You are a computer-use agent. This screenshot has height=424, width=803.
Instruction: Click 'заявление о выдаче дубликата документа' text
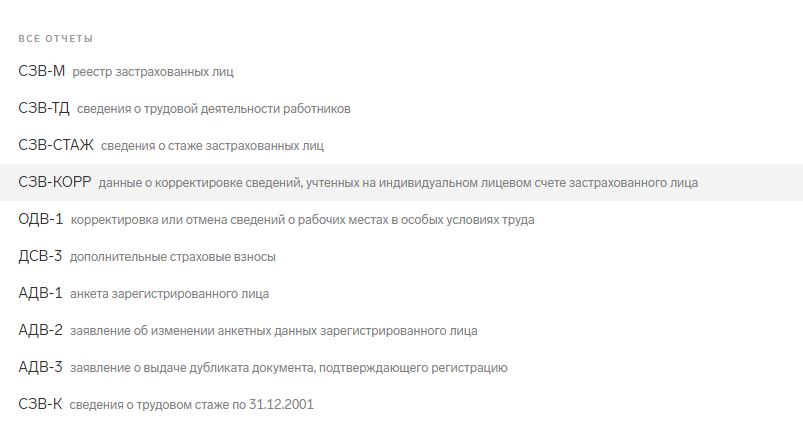(x=289, y=368)
